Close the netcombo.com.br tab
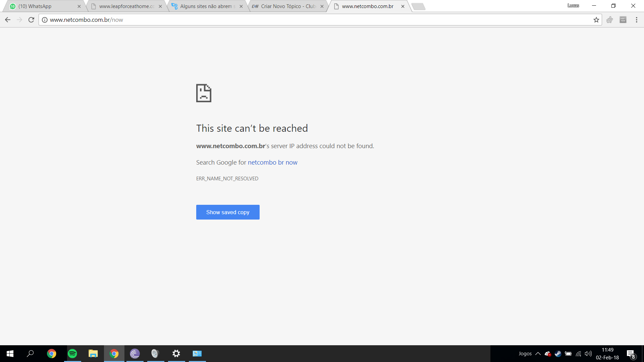644x362 pixels. click(403, 6)
